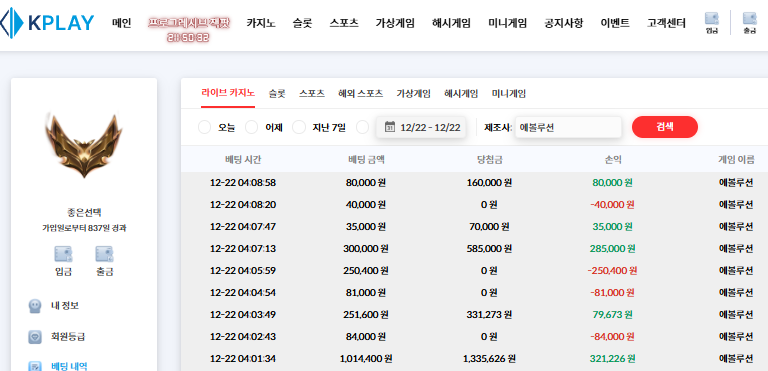768x371 pixels.
Task: Switch to 스포츠 tab in betting history
Action: [312, 93]
